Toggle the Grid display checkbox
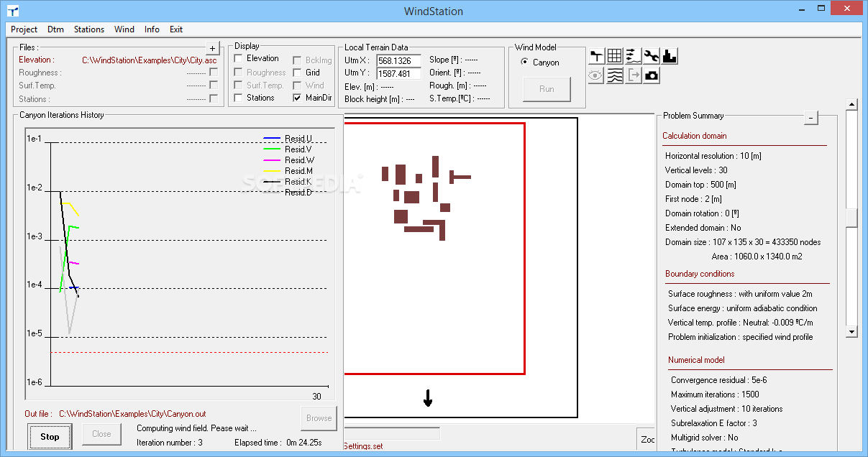This screenshot has width=868, height=457. click(x=298, y=73)
